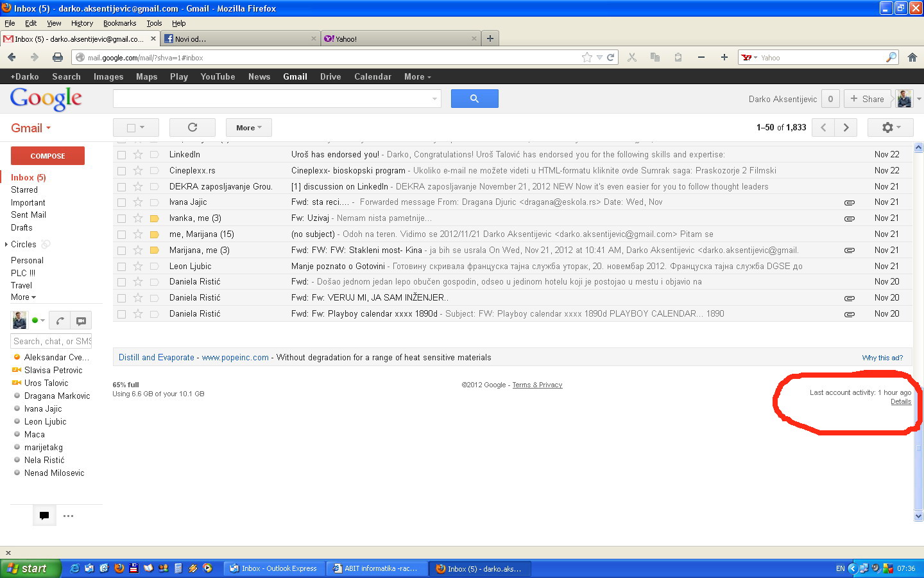Image resolution: width=924 pixels, height=578 pixels.
Task: Click the chat SMS bubble icon
Action: [81, 320]
